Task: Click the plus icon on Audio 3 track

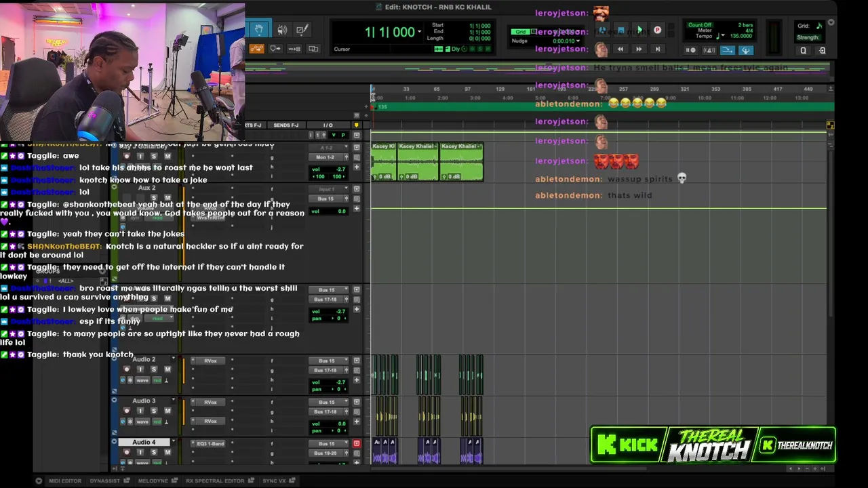Action: [357, 422]
